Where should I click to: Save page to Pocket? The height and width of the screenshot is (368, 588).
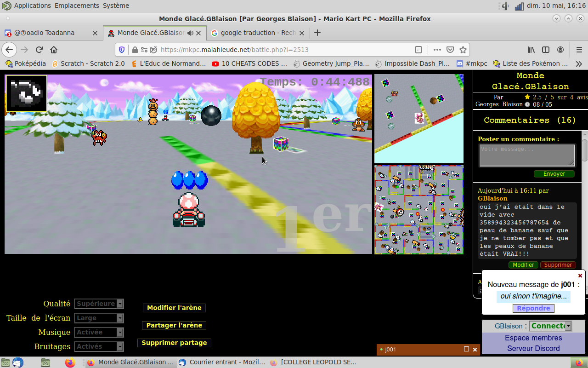[x=450, y=50]
